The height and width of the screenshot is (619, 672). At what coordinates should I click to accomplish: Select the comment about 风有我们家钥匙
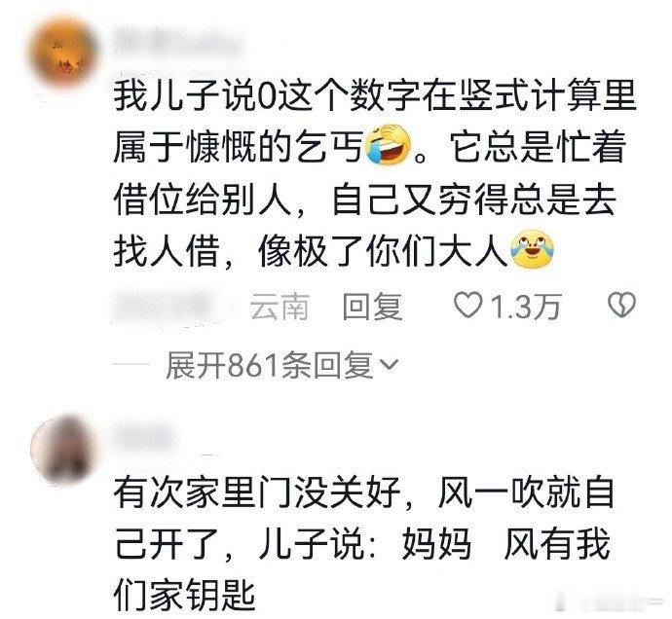[x=364, y=546]
